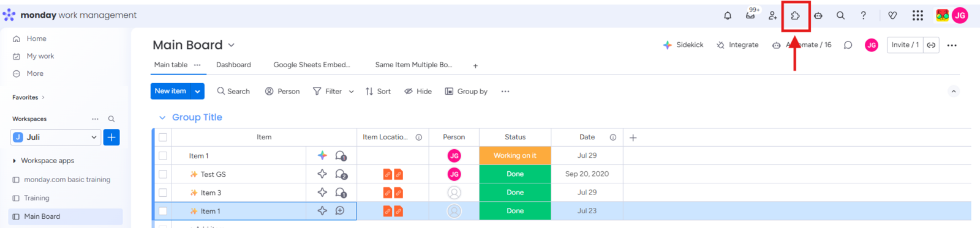Click the New item button

(x=170, y=91)
